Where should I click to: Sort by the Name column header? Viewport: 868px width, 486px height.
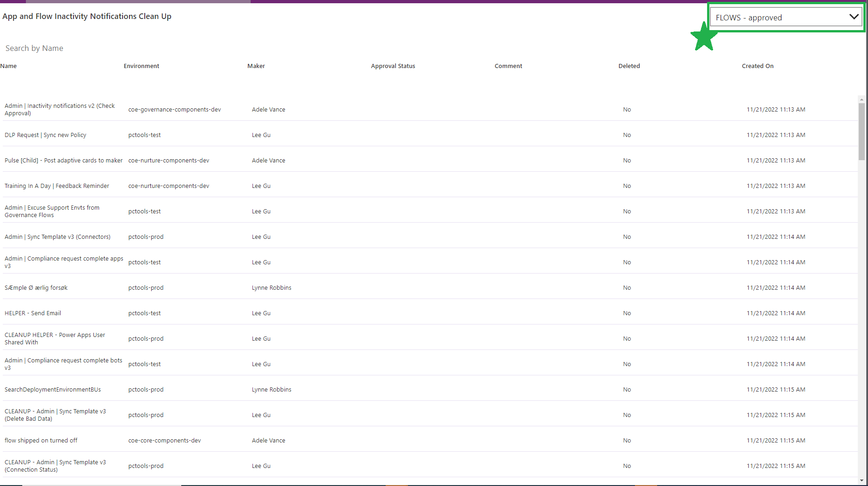(8, 66)
